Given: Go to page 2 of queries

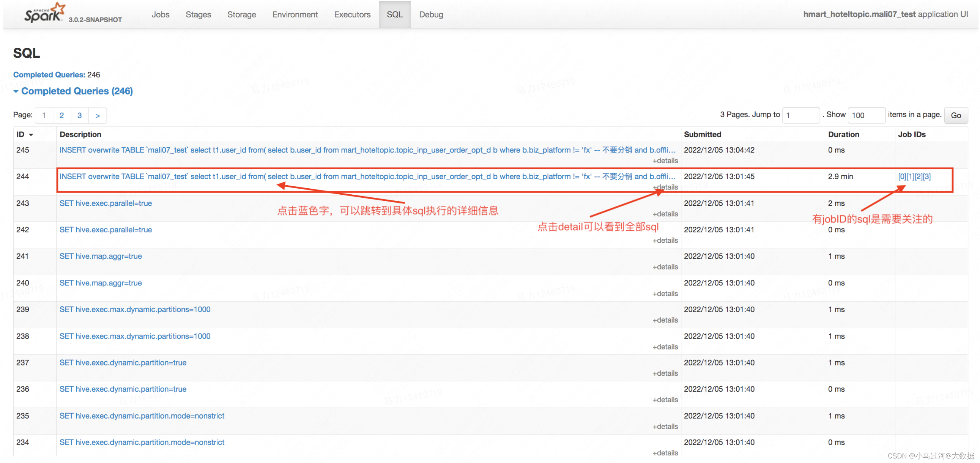Looking at the screenshot, I should [61, 115].
